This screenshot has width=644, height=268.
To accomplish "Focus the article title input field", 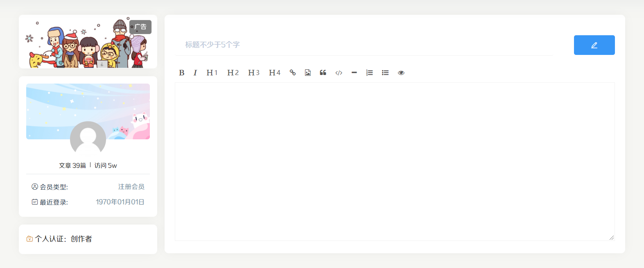I will [364, 45].
